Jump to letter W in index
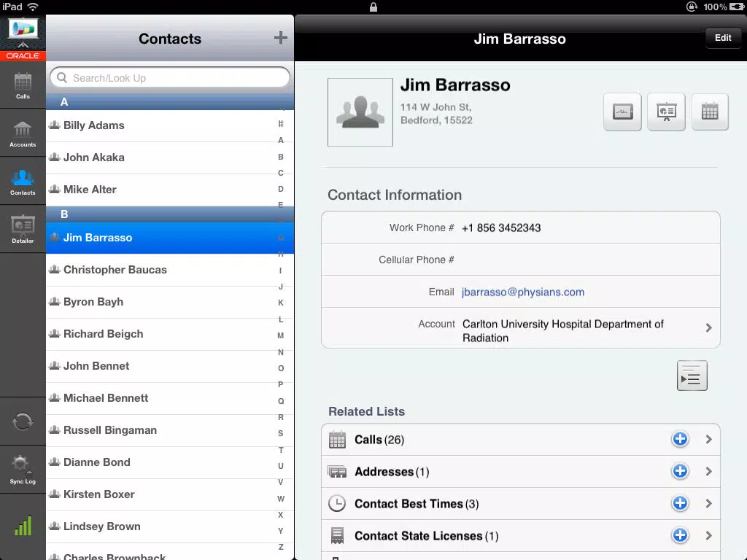The width and height of the screenshot is (747, 560). click(x=281, y=499)
